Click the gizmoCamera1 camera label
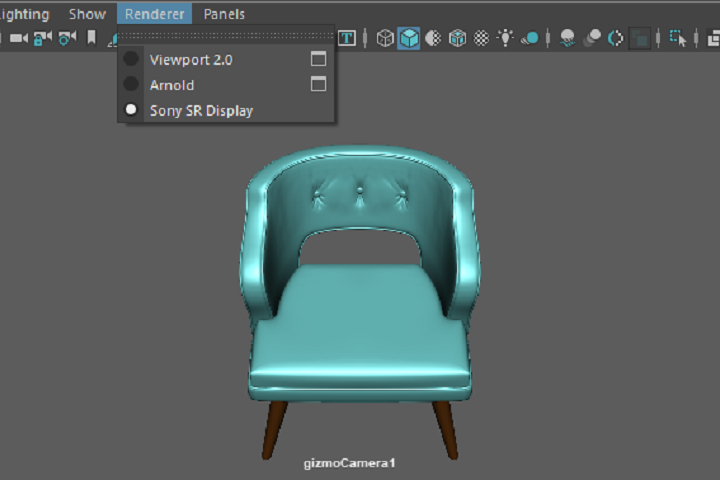The width and height of the screenshot is (720, 480). point(349,463)
